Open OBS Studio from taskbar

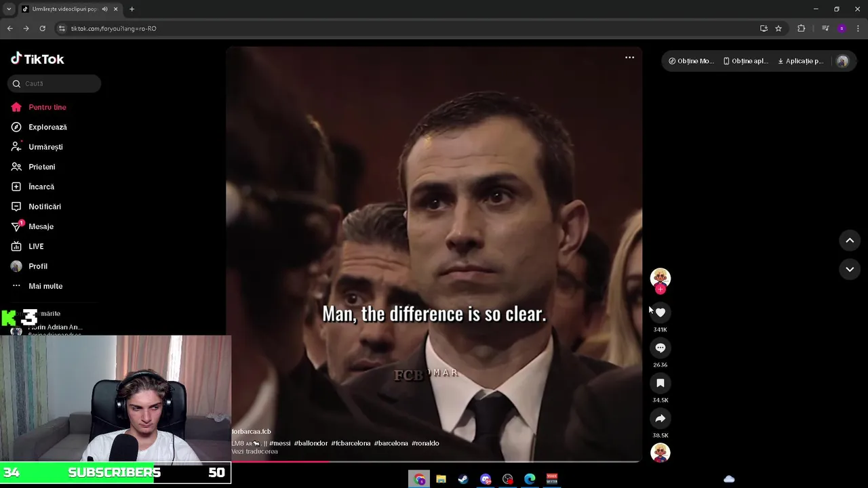click(508, 479)
